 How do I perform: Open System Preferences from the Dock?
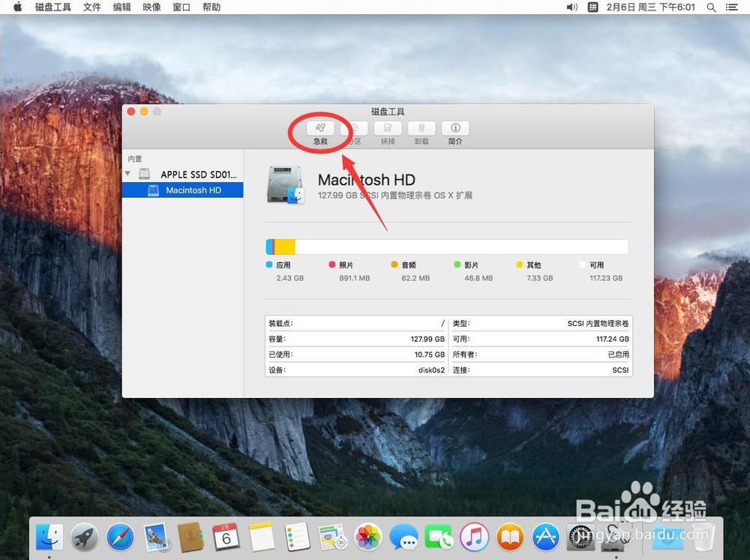580,537
